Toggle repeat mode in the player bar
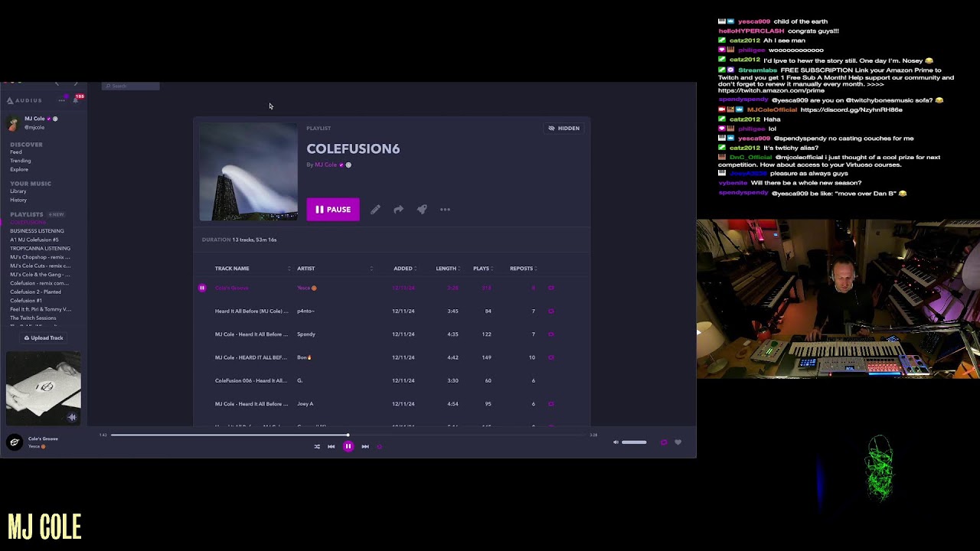 coord(380,446)
